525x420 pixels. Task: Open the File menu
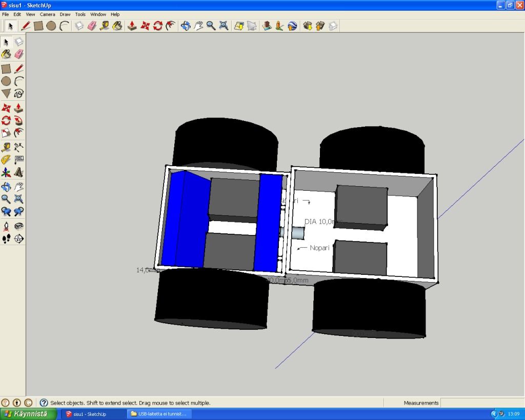coord(5,14)
